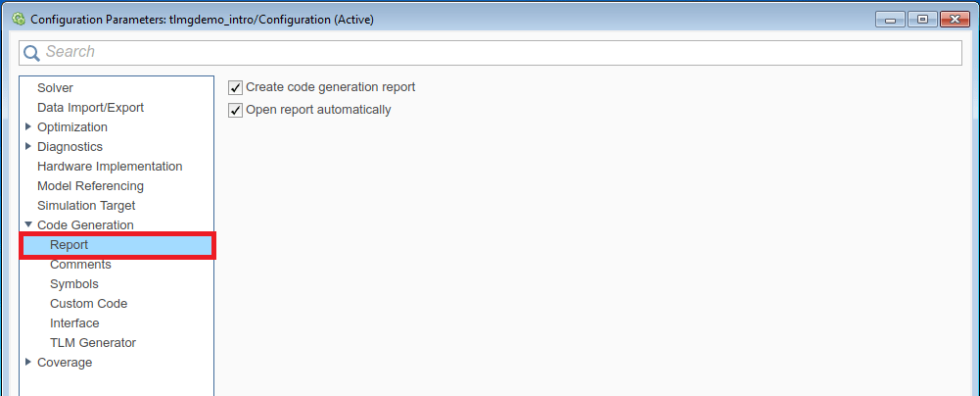Open the Comments settings page
The image size is (980, 396).
(80, 265)
